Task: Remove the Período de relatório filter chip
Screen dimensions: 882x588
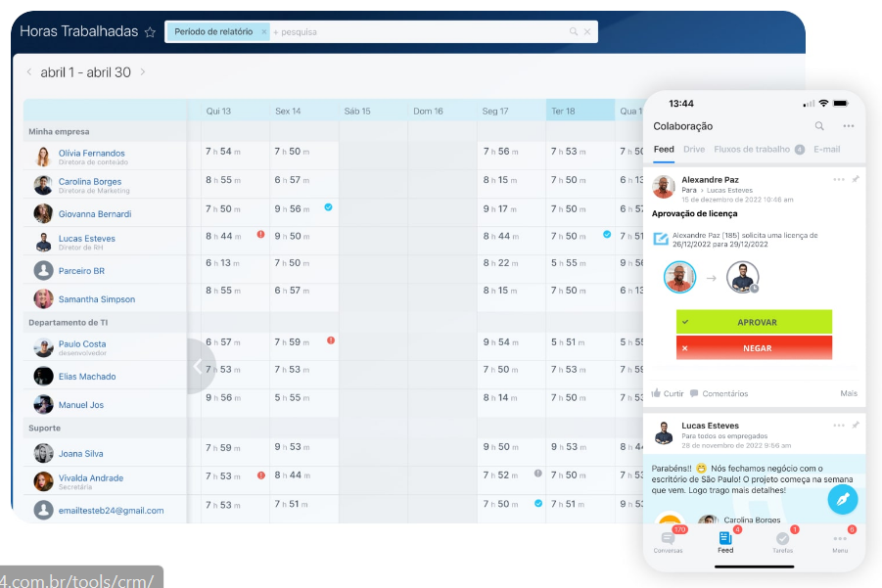Action: pos(263,32)
